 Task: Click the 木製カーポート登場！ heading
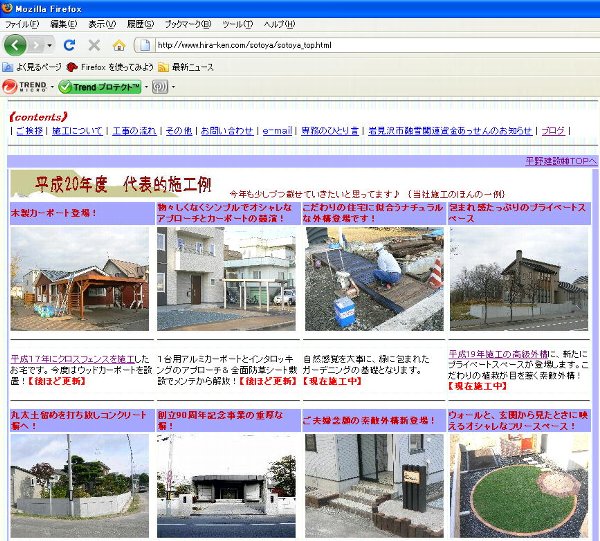coord(53,213)
